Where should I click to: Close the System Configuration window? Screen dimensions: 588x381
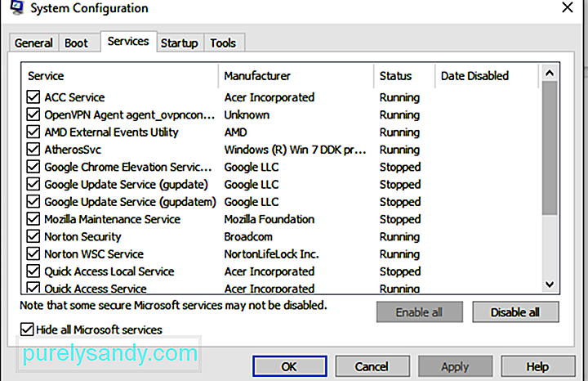[567, 7]
